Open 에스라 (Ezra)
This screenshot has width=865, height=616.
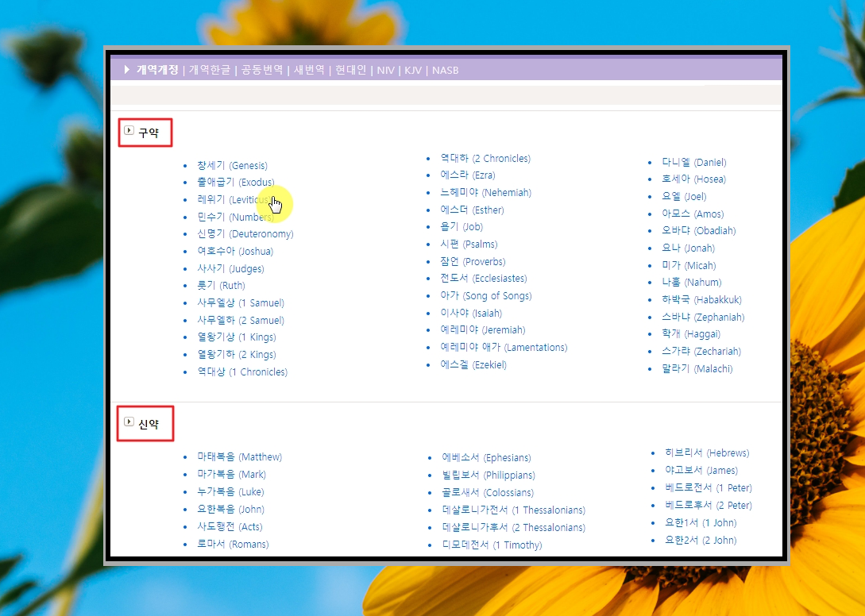(468, 175)
